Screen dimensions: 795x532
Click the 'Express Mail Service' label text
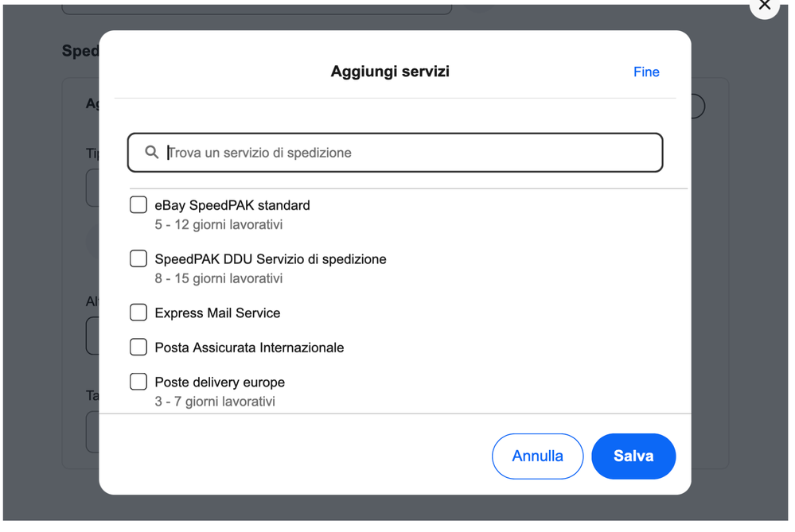tap(217, 313)
